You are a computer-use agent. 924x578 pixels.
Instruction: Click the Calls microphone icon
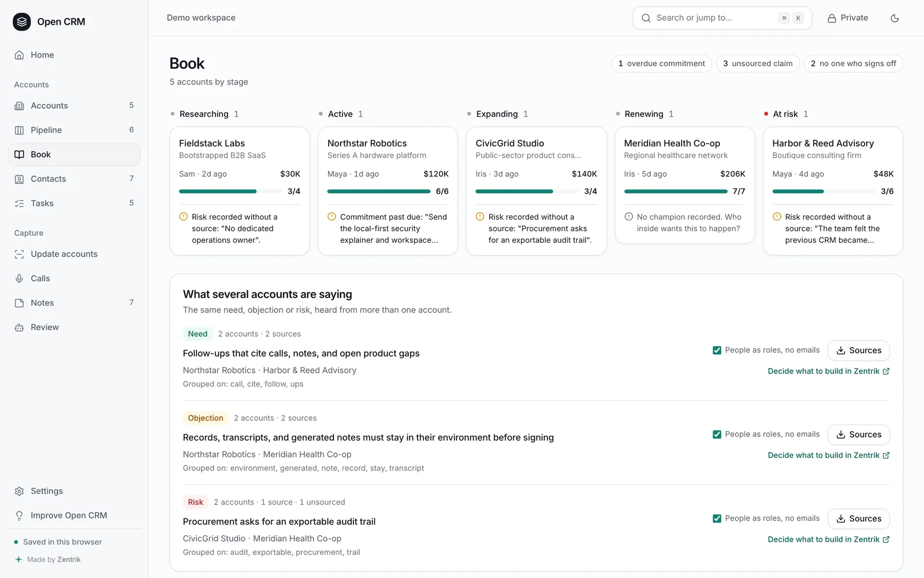[19, 279]
